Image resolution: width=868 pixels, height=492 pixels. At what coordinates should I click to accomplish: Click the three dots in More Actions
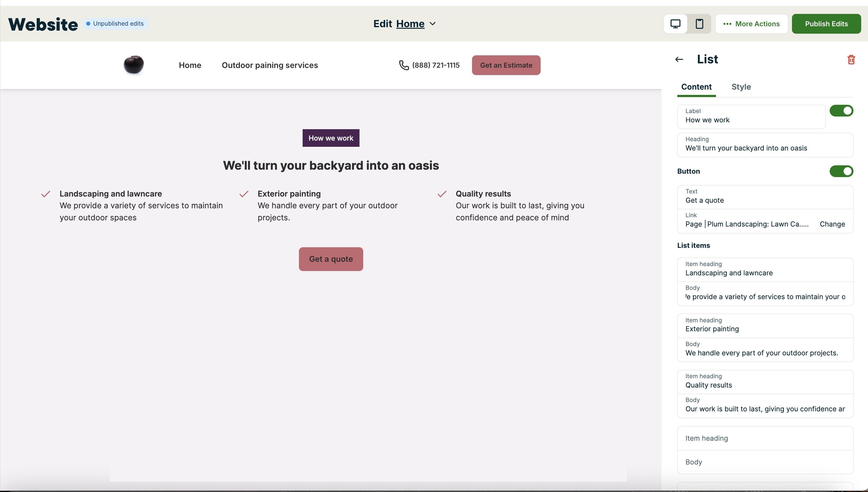727,24
